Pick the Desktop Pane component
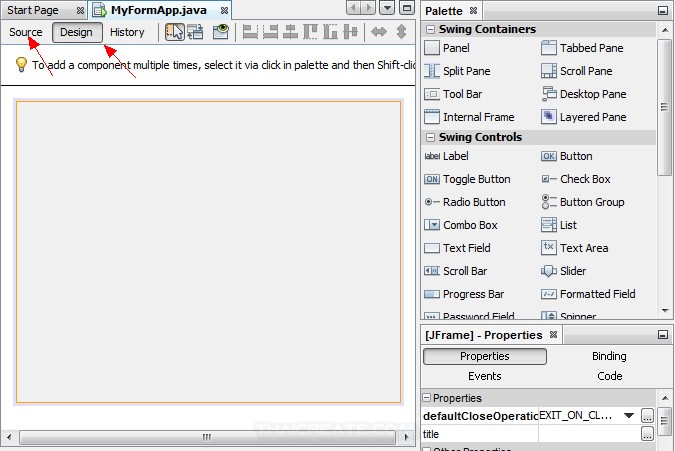The width and height of the screenshot is (675, 451). 583,94
